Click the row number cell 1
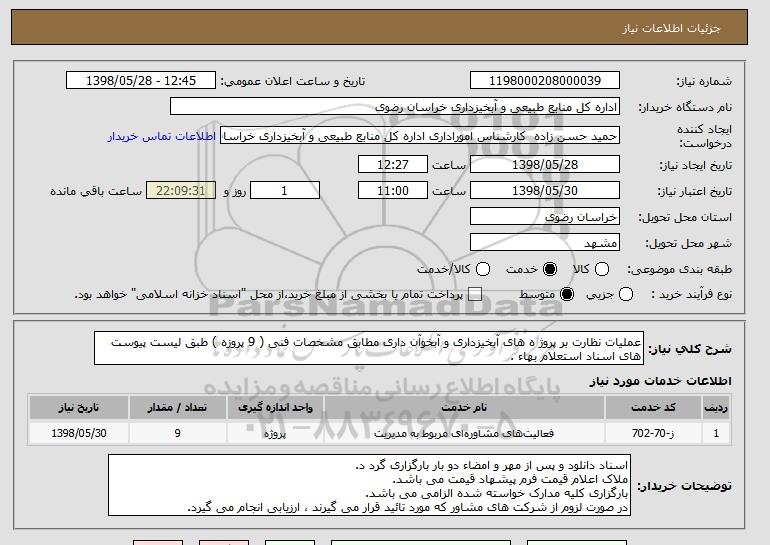Viewport: 770px width, 545px height. pos(716,433)
